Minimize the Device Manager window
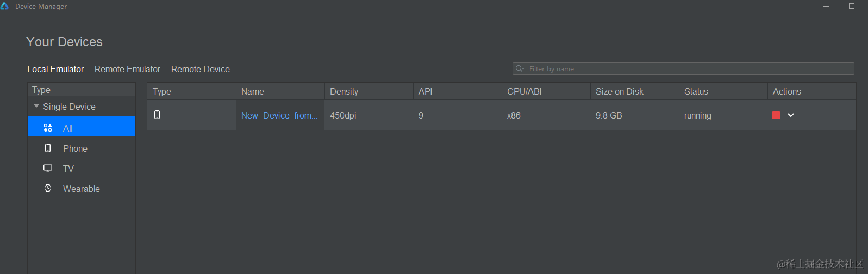Viewport: 868px width, 274px height. 826,6
